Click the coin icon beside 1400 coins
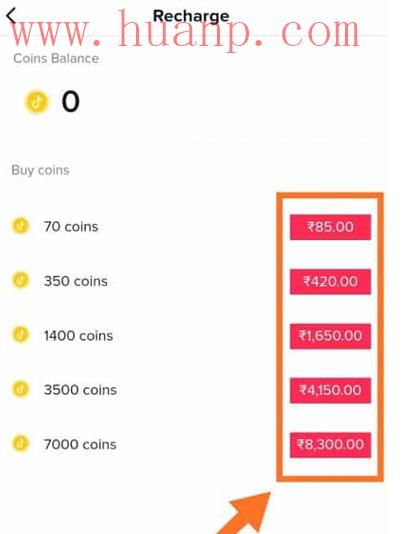The width and height of the screenshot is (414, 534). click(21, 335)
